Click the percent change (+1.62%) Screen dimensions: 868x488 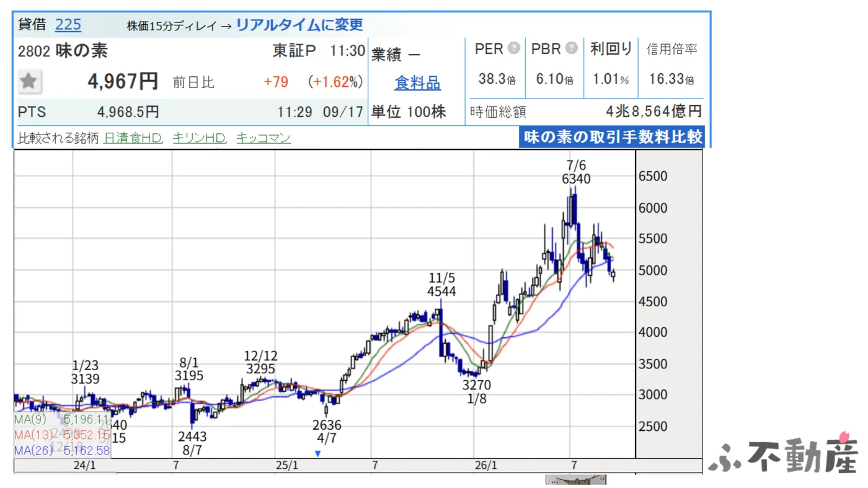point(335,82)
